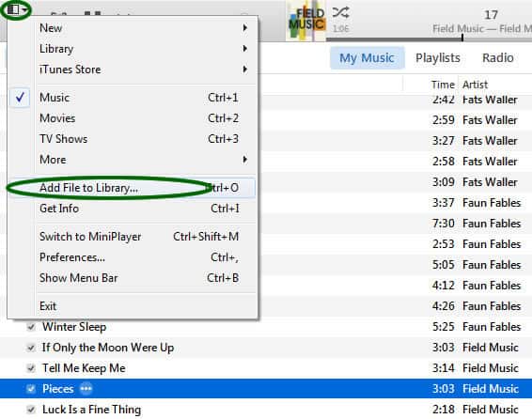This screenshot has width=532, height=419.
Task: Click the Field Music album artwork
Action: 306,20
